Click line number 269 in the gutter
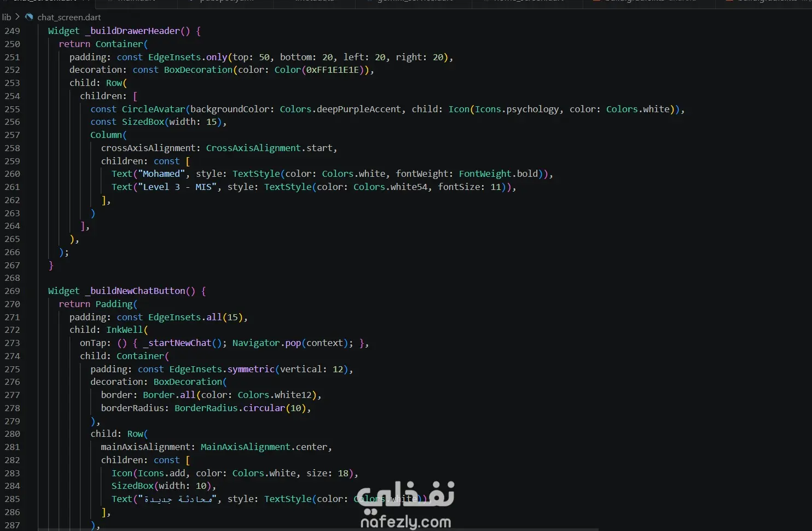This screenshot has width=812, height=531. point(12,291)
